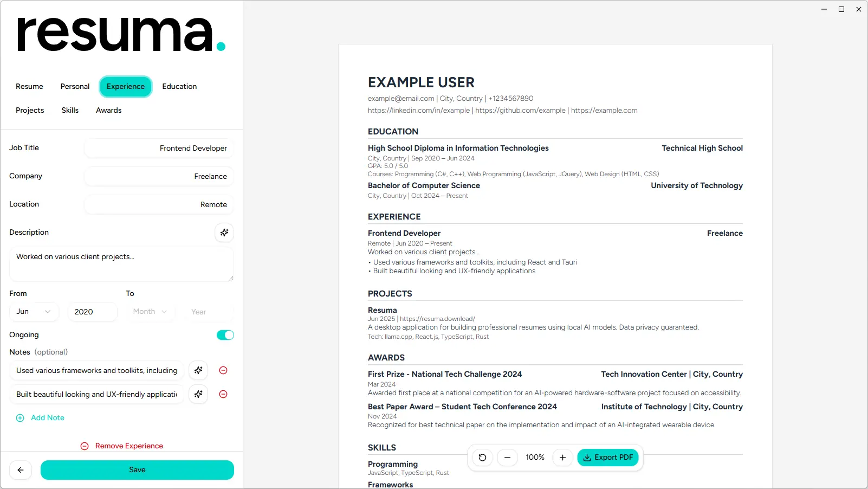Open the From month dropdown
The width and height of the screenshot is (868, 489).
click(34, 312)
